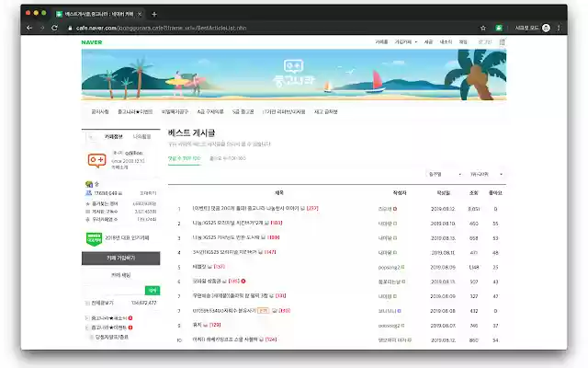Click the view count 1,148 in popsong2 row
Viewport: 588px width, 368px height.
[x=474, y=268]
